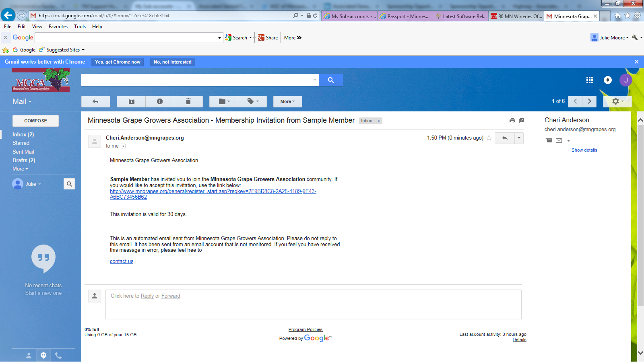Remove the Inbox label with its x
The width and height of the screenshot is (644, 362).
[378, 121]
